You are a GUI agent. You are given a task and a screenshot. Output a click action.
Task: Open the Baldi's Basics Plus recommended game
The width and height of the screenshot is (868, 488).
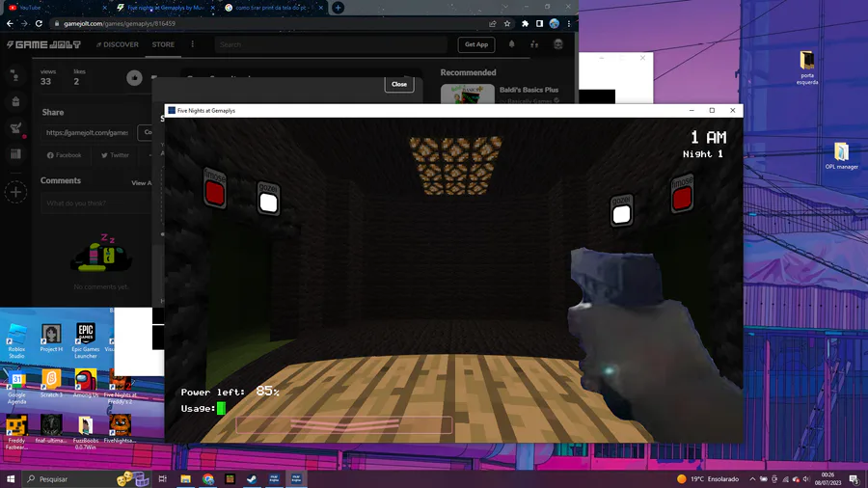(529, 90)
